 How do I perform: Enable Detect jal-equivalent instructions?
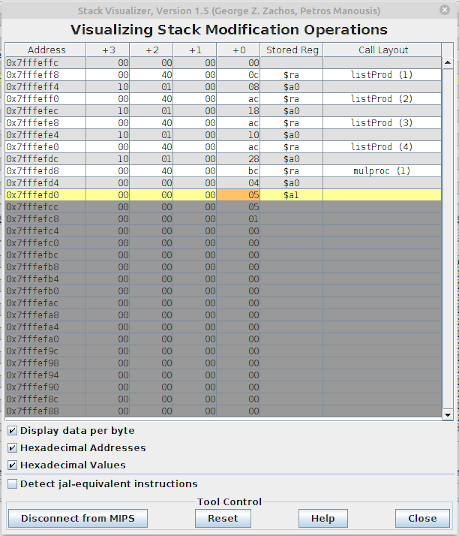[x=12, y=484]
